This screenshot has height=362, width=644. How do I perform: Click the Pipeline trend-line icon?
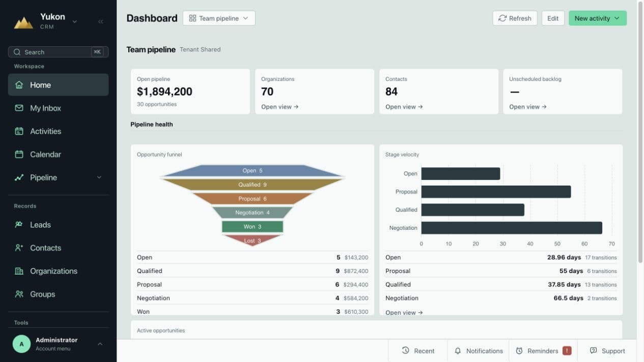click(19, 177)
